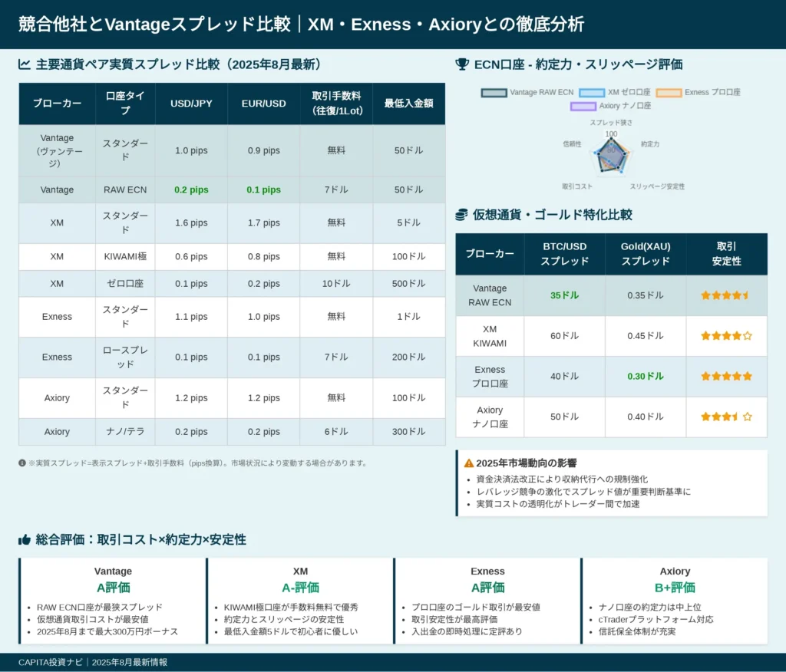Screen dimensions: 786x672
Task: Click the スプレッド狭さ radar axis label
Action: click(x=610, y=122)
